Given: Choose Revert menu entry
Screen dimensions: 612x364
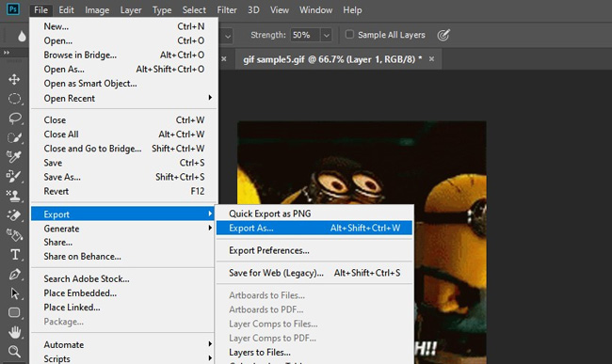Looking at the screenshot, I should [x=123, y=191].
